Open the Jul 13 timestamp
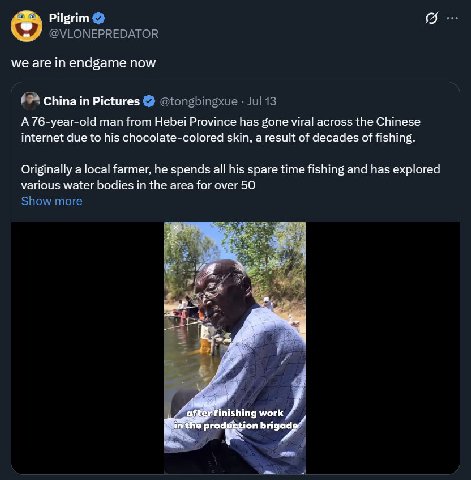471x480 pixels. (x=262, y=101)
